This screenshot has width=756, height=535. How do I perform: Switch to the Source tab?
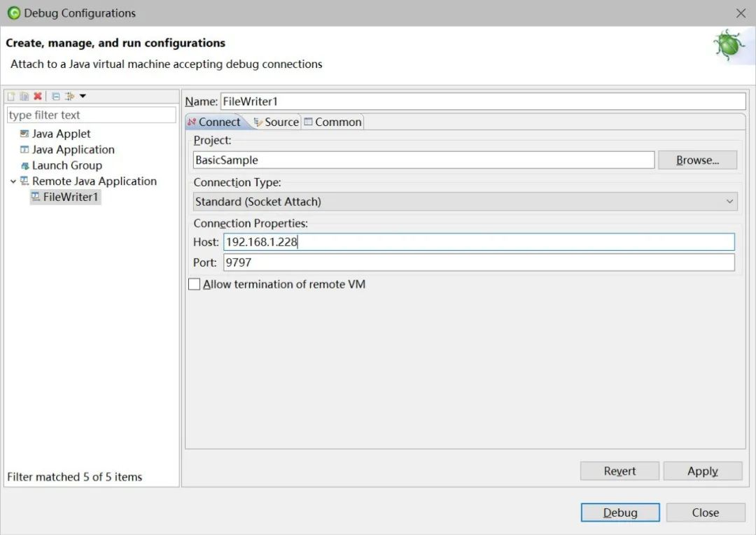click(x=276, y=122)
